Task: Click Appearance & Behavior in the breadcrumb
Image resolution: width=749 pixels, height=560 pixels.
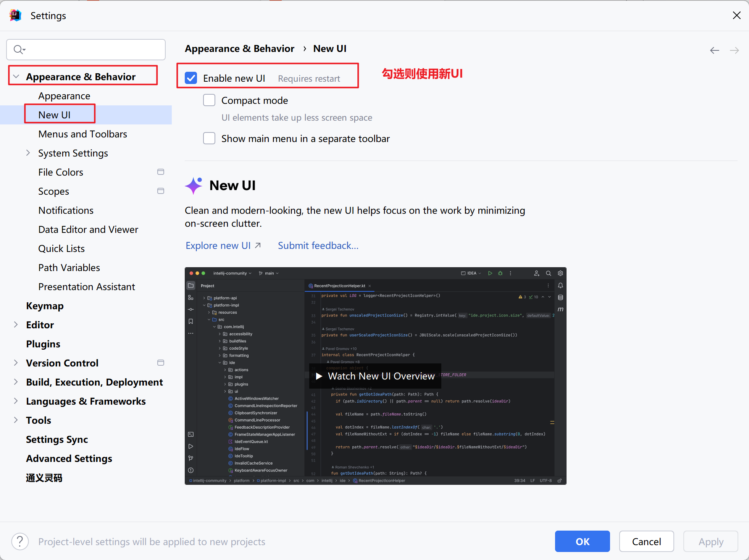Action: (x=239, y=49)
